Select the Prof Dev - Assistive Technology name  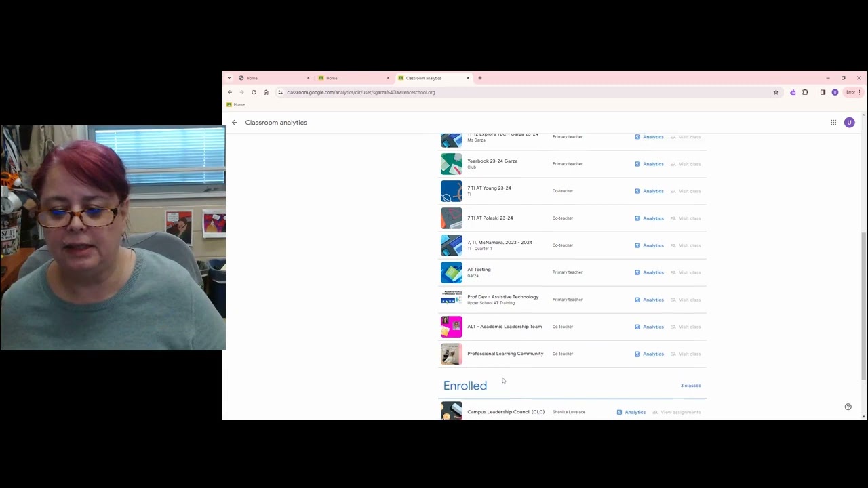tap(503, 297)
